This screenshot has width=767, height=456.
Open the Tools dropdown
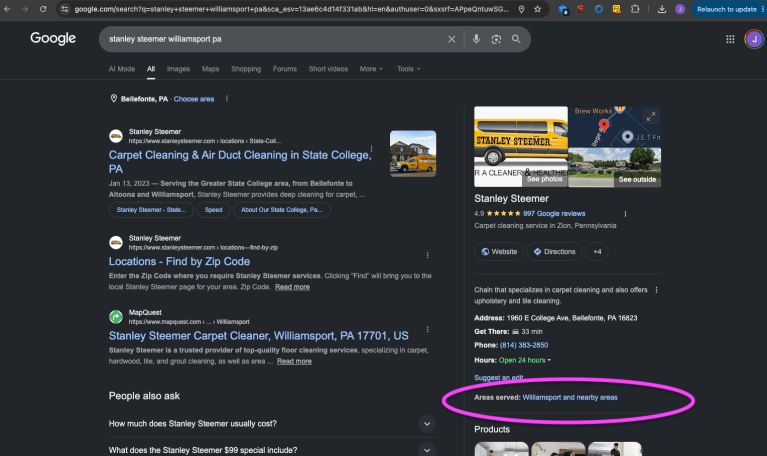tap(408, 69)
